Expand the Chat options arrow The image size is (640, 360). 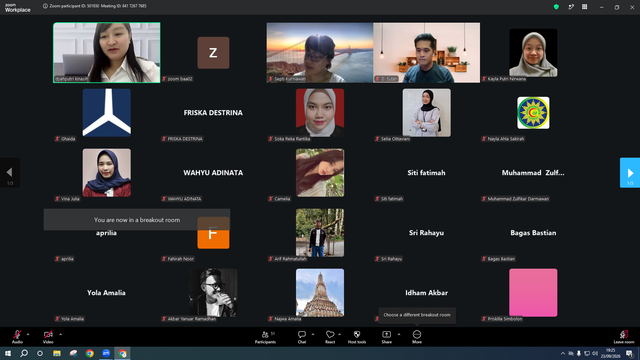[313, 334]
